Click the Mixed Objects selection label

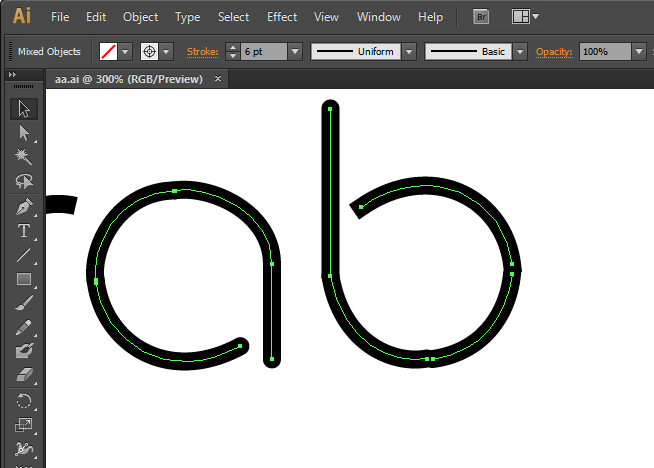(49, 52)
